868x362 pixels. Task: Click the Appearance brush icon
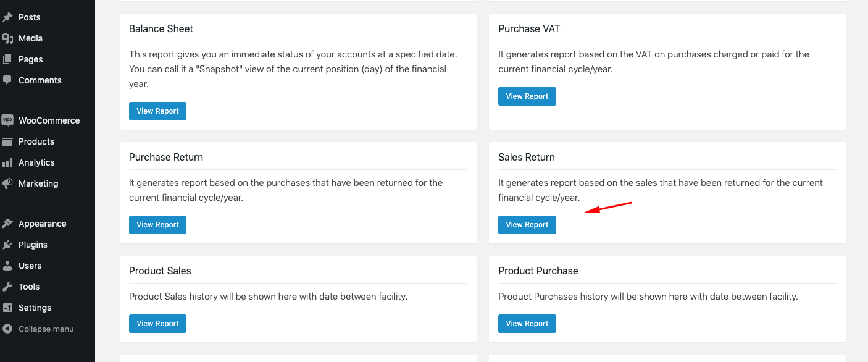[9, 223]
